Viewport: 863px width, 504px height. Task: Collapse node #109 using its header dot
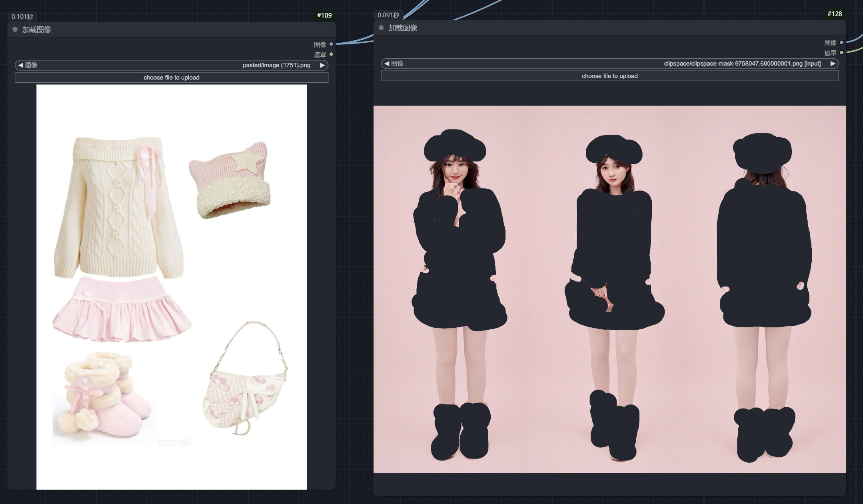click(x=15, y=30)
